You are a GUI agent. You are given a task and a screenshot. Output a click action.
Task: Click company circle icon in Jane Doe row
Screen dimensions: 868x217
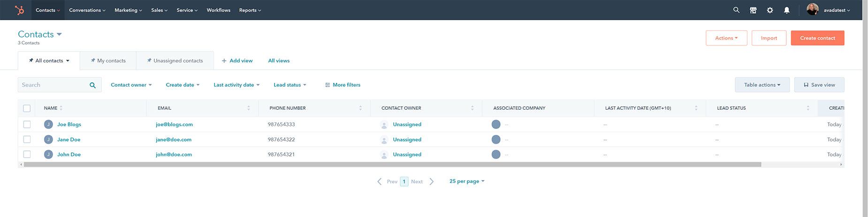tap(496, 139)
